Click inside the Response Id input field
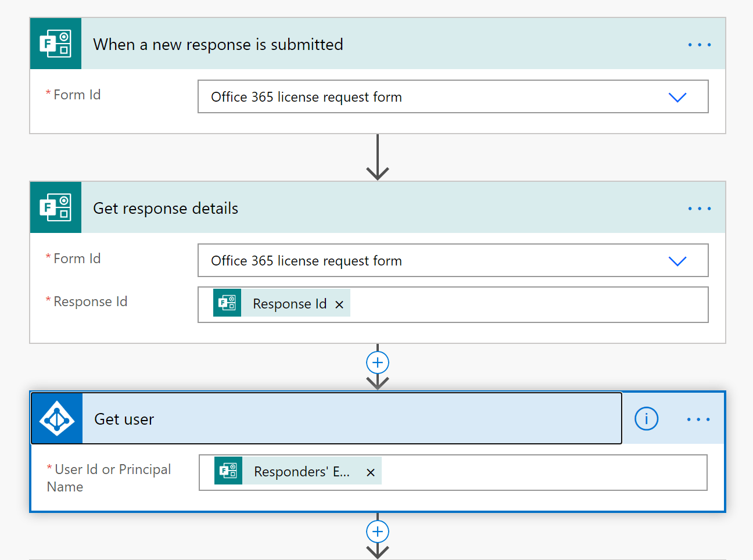753x560 pixels. (529, 304)
